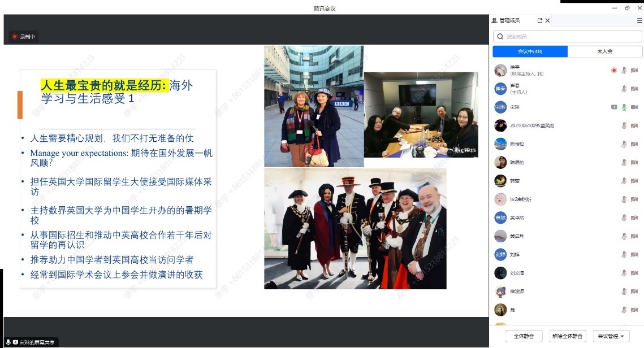Click the camera icon for 陈俊松
The image size is (644, 348).
pyautogui.click(x=634, y=144)
